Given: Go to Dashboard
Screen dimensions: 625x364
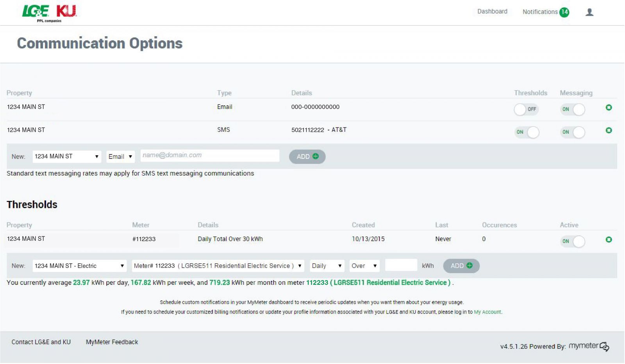Looking at the screenshot, I should [492, 12].
